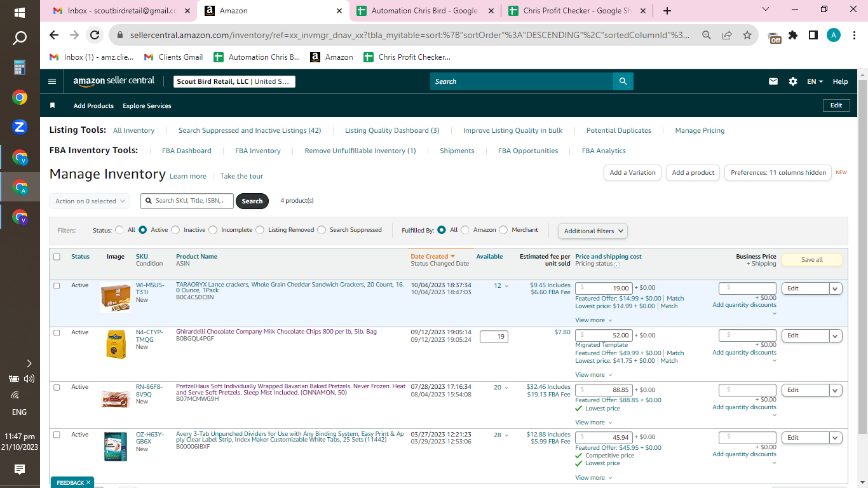Click the Add a product button
This screenshot has width=868, height=488.
[693, 173]
